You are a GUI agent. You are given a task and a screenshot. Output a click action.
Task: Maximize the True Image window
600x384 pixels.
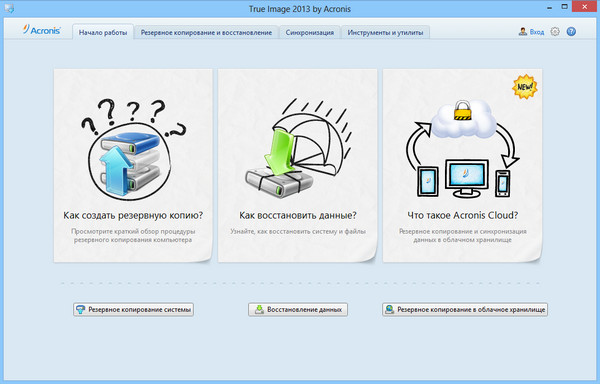(x=564, y=7)
